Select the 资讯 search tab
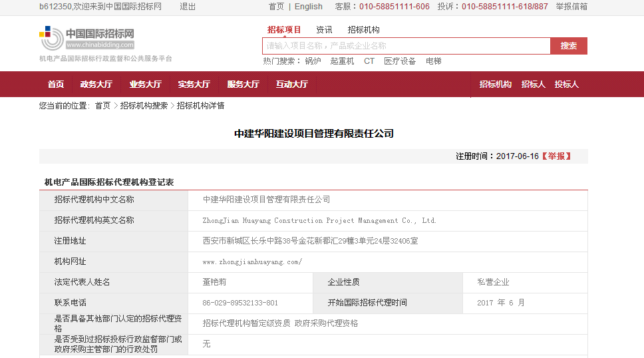Image resolution: width=644 pixels, height=358 pixels. [x=324, y=30]
